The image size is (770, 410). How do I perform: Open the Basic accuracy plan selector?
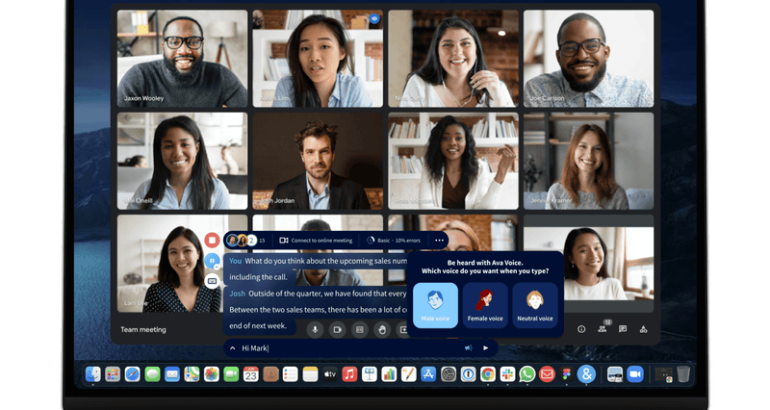[394, 240]
